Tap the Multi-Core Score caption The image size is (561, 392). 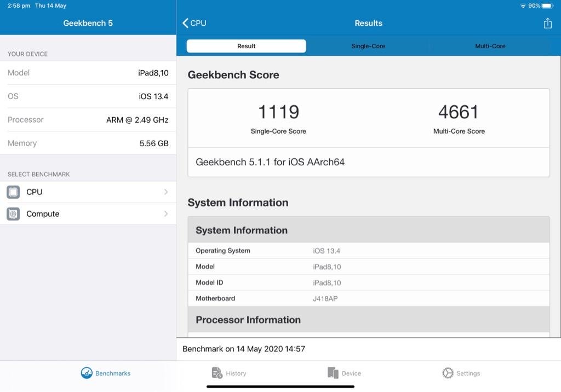click(459, 131)
